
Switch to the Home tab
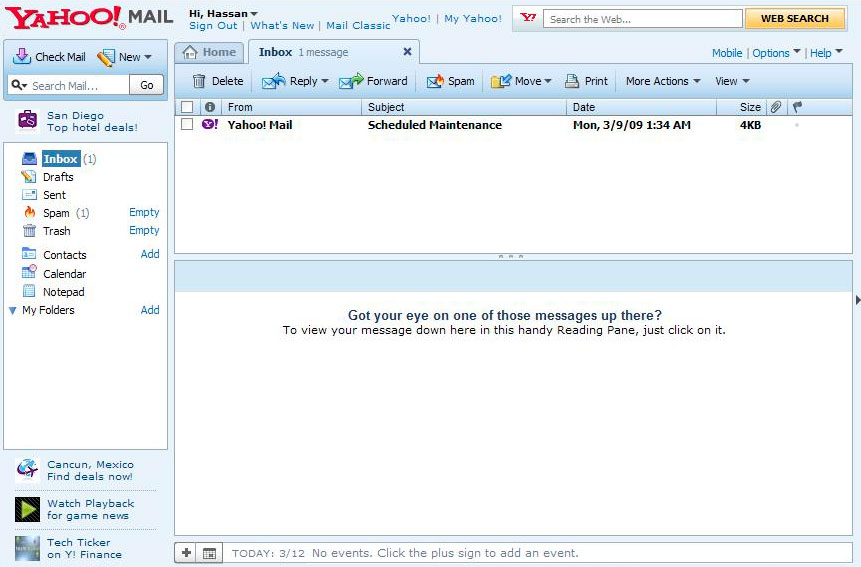coord(210,52)
